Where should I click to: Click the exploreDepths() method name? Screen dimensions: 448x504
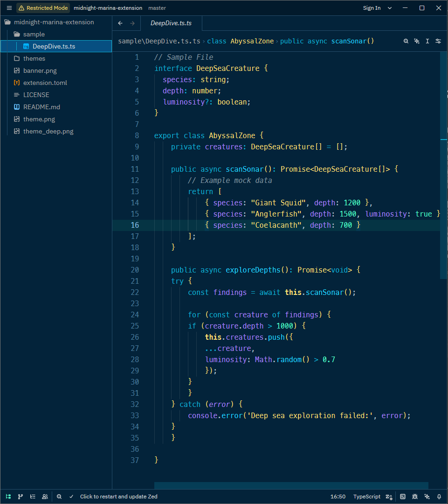point(253,270)
